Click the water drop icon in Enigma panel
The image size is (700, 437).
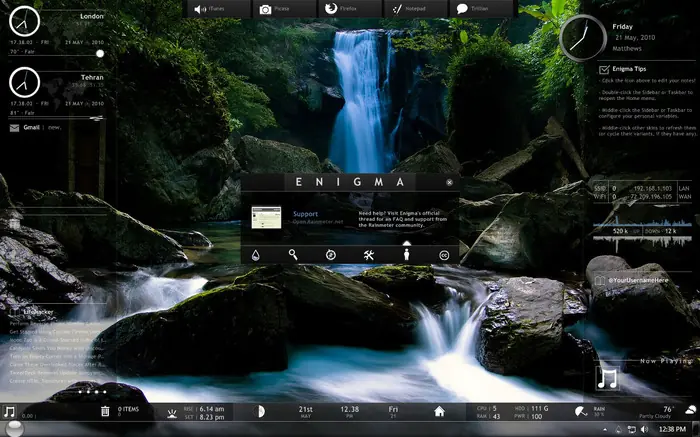click(x=255, y=255)
